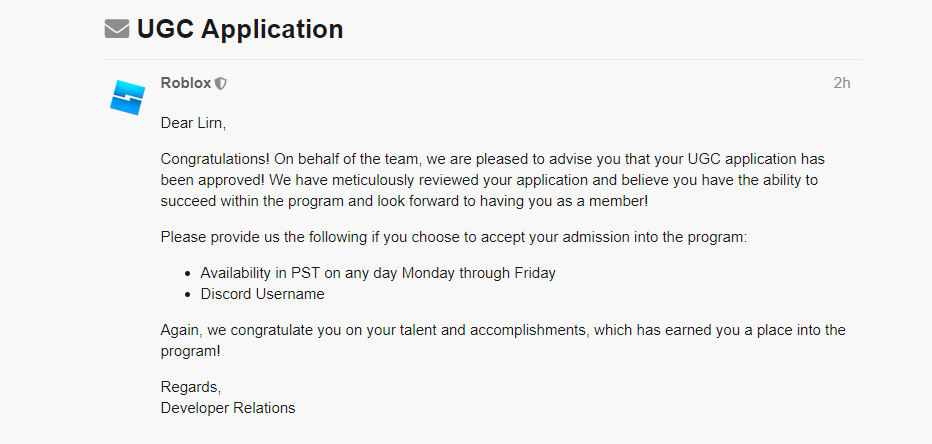The width and height of the screenshot is (932, 444).
Task: Click the Regards, closing line
Action: pos(191,388)
